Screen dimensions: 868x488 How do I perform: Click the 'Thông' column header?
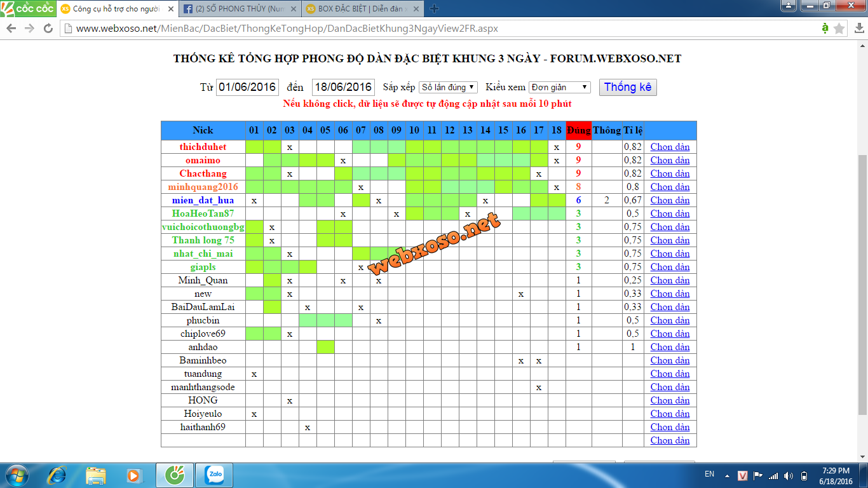607,130
